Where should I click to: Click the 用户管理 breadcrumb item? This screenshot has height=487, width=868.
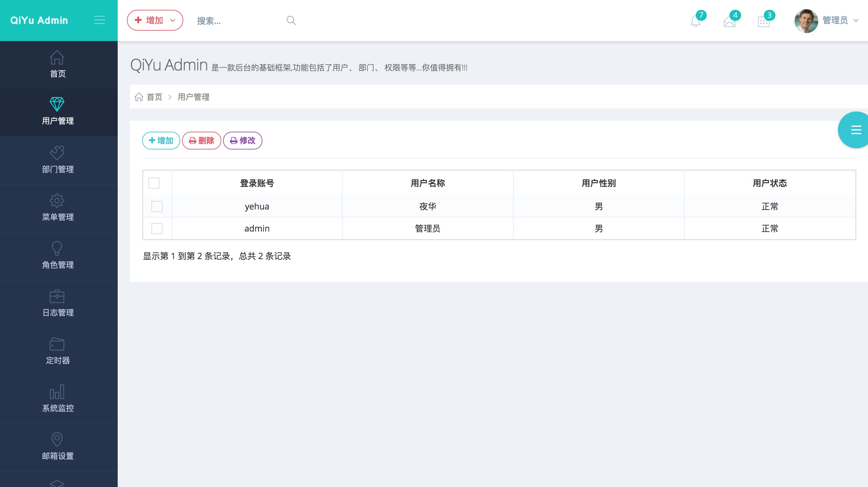tap(193, 97)
